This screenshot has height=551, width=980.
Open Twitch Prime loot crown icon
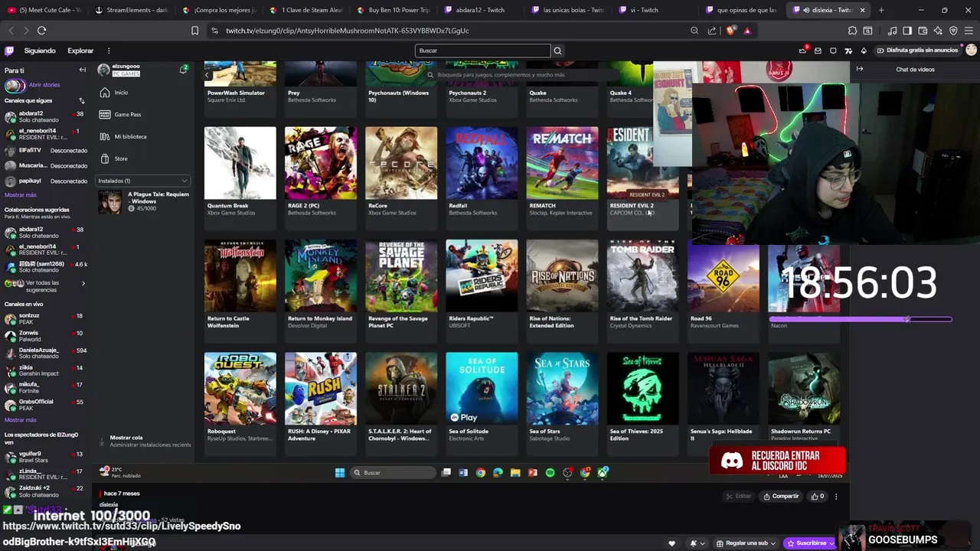pyautogui.click(x=802, y=51)
